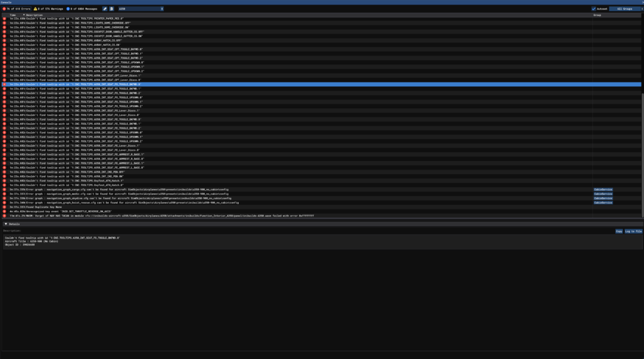Click error icon on the highlighted selected row
Image resolution: width=644 pixels, height=359 pixels.
(x=5, y=84)
